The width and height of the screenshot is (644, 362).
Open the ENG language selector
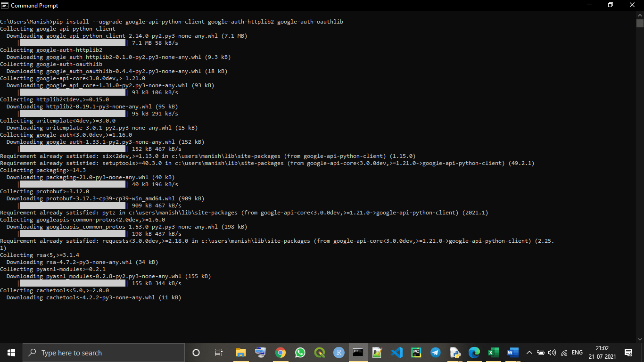click(x=576, y=352)
